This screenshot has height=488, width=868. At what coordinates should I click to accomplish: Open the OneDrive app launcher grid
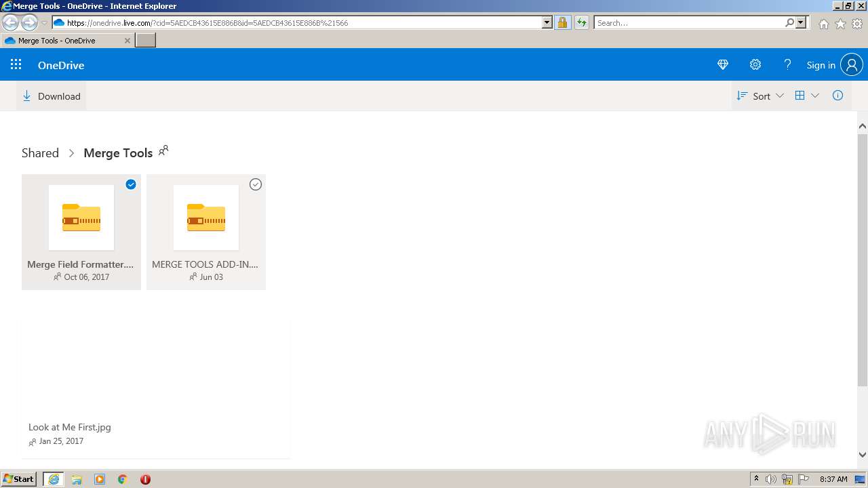click(16, 64)
